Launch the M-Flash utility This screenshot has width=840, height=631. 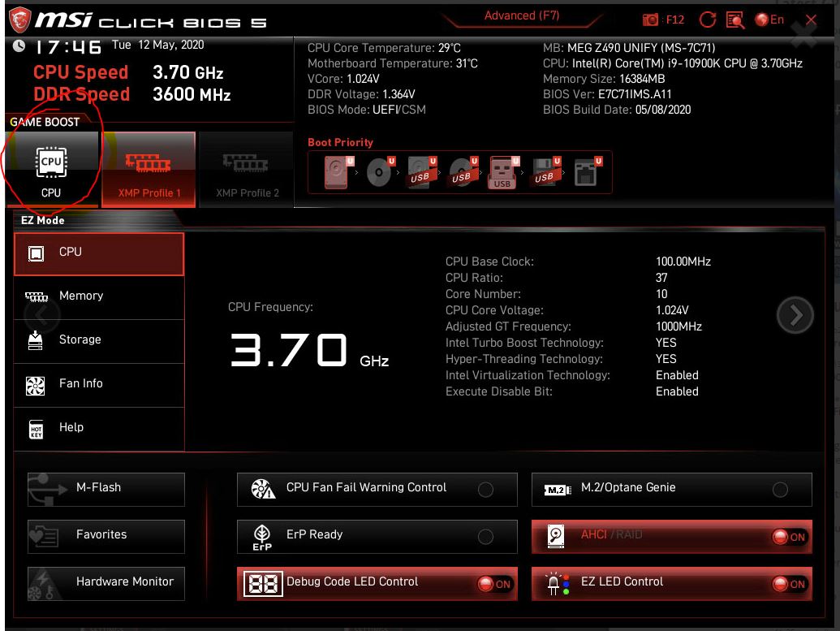click(x=106, y=489)
